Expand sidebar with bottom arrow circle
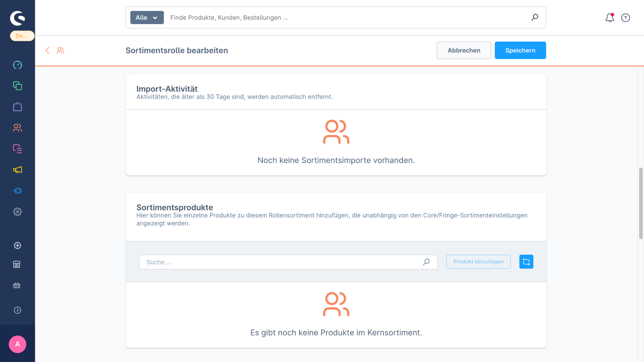 (x=17, y=310)
